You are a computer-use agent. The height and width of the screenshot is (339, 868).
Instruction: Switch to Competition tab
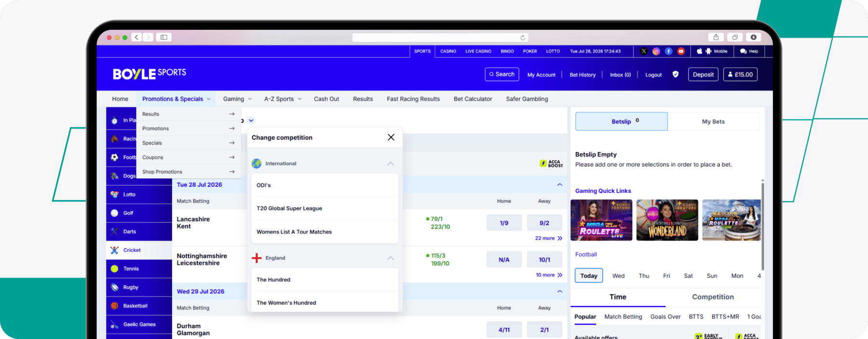pos(713,297)
